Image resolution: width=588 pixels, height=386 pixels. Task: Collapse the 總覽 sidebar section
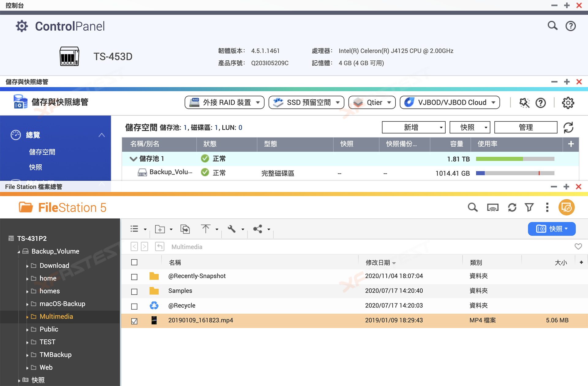pos(102,135)
